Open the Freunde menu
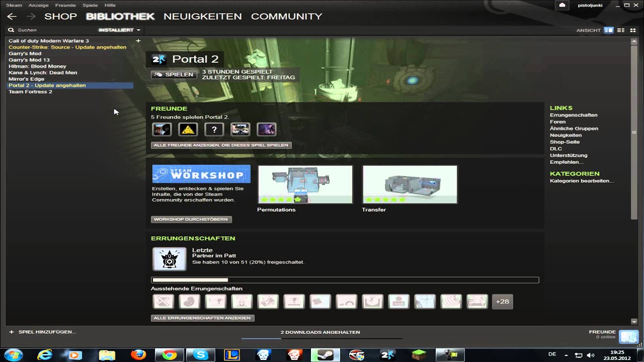644x362 pixels. pos(65,5)
